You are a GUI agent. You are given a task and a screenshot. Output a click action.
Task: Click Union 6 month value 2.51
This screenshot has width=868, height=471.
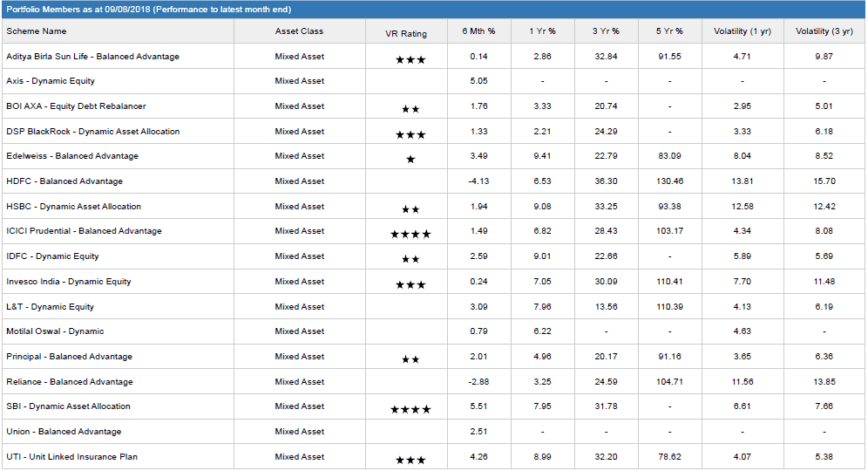point(478,432)
